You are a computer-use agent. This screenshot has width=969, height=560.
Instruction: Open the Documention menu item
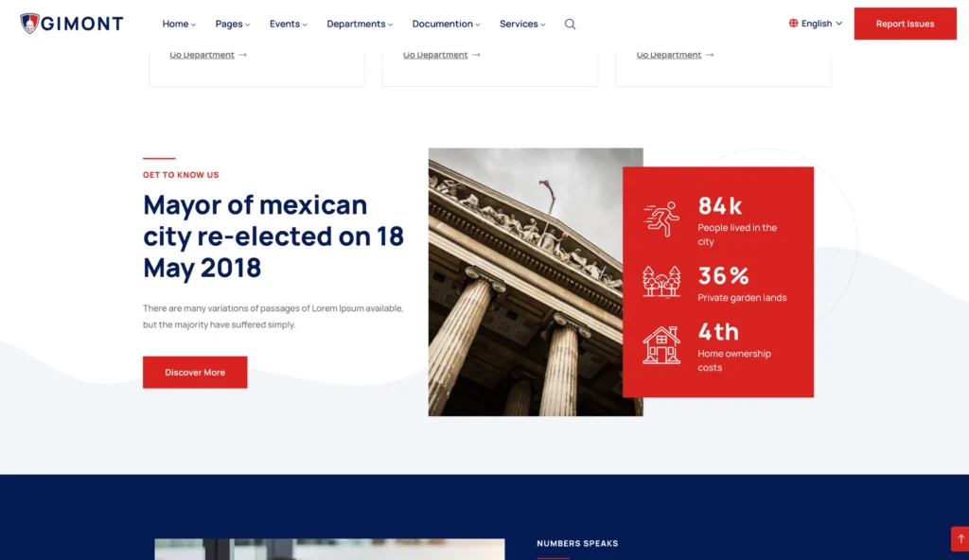446,25
